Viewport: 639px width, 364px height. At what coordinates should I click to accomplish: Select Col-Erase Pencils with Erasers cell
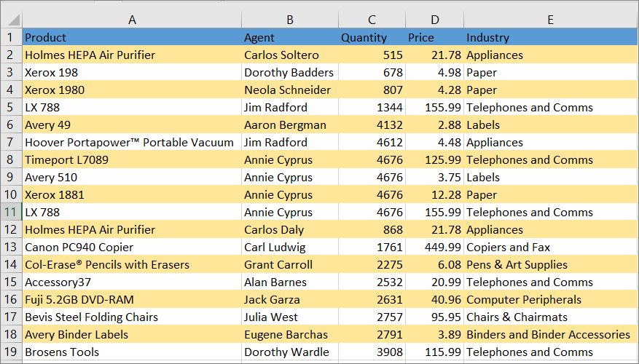click(132, 265)
